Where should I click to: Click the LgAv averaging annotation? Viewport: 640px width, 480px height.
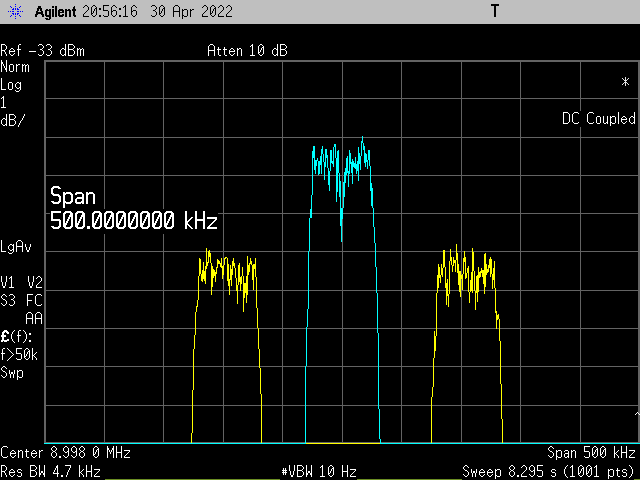pos(16,247)
